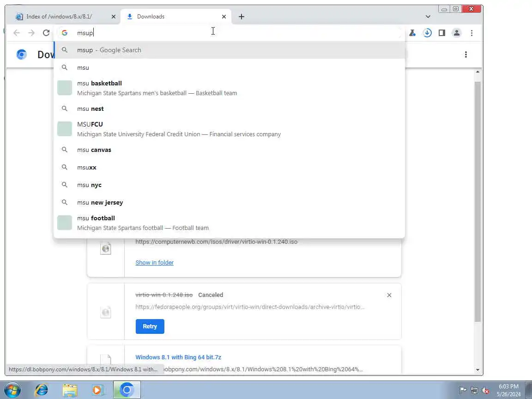Open the Chrome Labs flask icon
Screen dimensions: 532x399
tap(412, 33)
